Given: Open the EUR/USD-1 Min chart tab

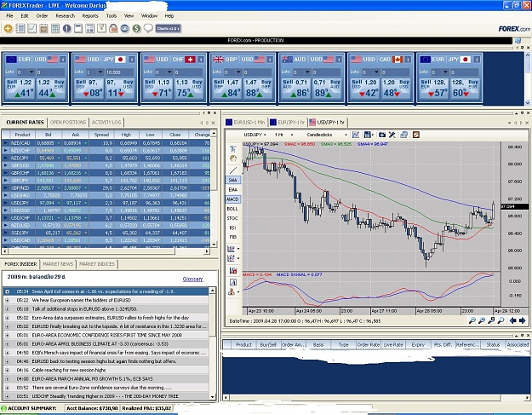Looking at the screenshot, I should (x=246, y=122).
